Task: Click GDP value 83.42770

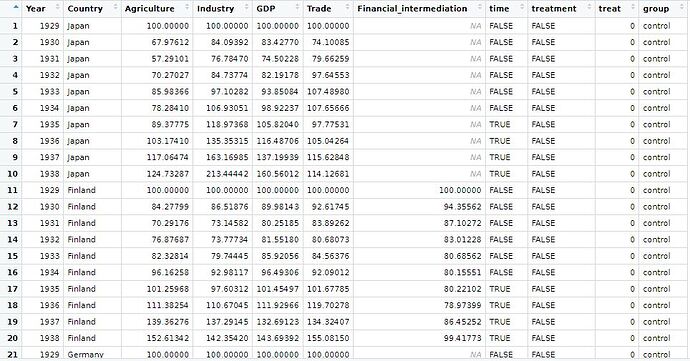Action: [280, 42]
